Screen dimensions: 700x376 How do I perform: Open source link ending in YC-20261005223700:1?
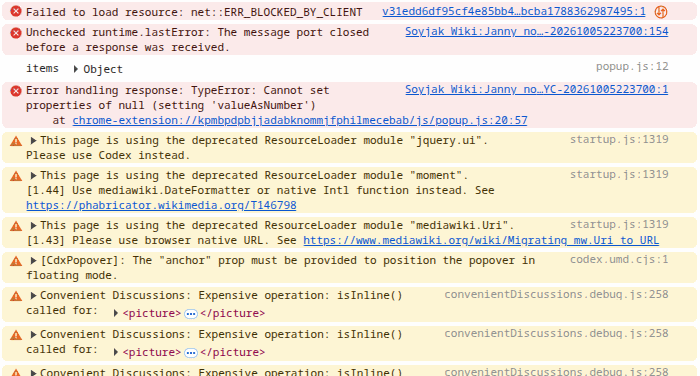[537, 89]
